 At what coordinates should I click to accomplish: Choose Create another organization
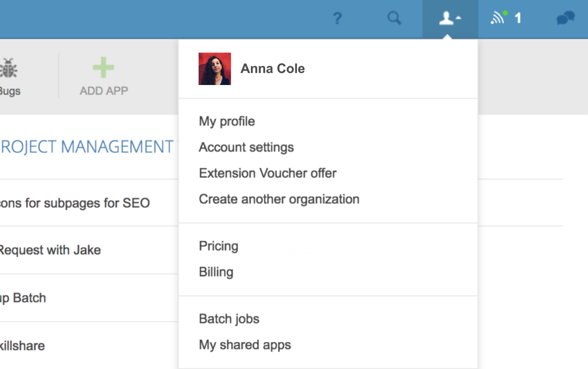tap(279, 199)
